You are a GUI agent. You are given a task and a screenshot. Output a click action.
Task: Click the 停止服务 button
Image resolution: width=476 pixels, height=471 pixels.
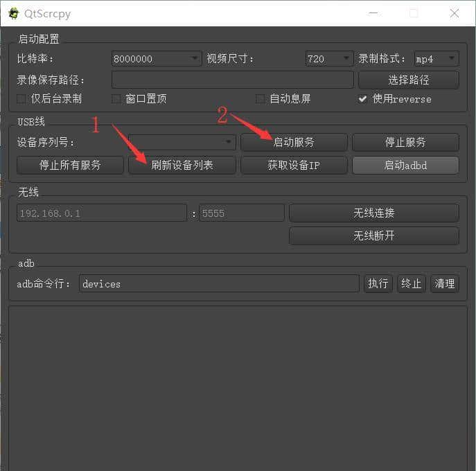405,142
